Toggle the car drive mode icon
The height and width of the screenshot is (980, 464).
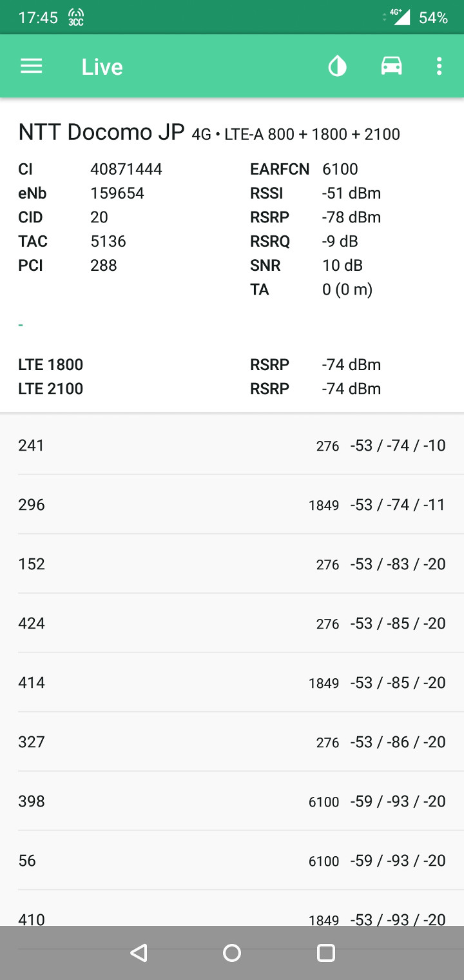391,66
